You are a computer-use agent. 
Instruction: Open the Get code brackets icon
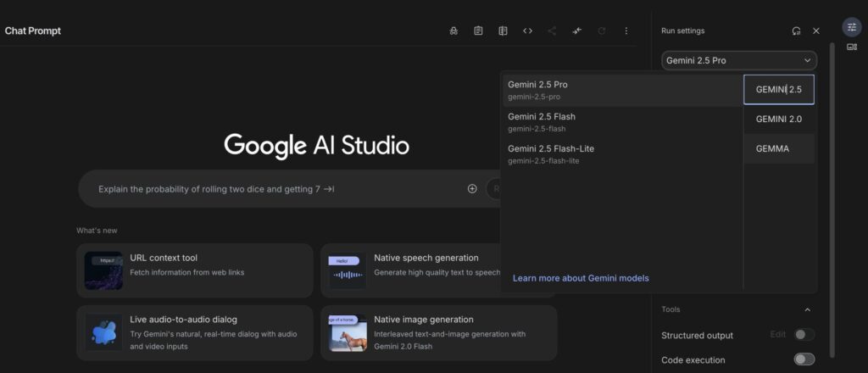(527, 31)
